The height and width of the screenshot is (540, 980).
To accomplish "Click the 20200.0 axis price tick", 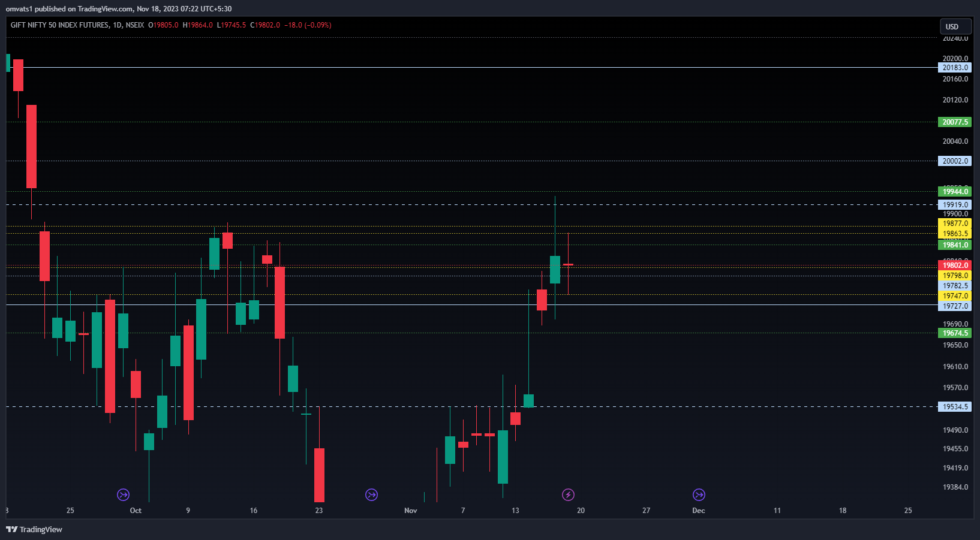I will 955,59.
